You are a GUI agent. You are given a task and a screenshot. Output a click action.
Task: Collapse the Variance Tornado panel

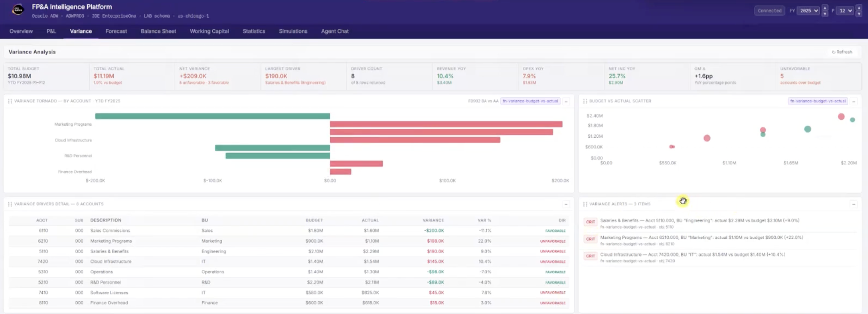(566, 102)
